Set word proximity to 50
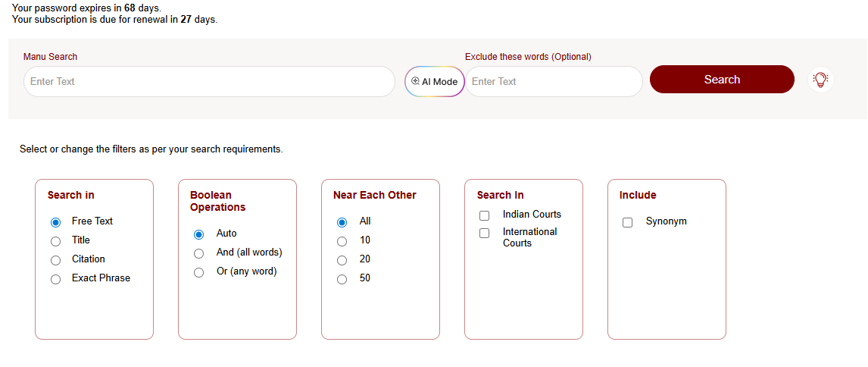868x367 pixels. click(342, 279)
